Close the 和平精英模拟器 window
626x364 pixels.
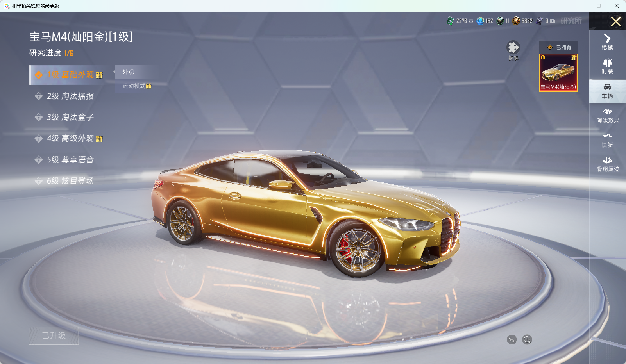pos(617,6)
